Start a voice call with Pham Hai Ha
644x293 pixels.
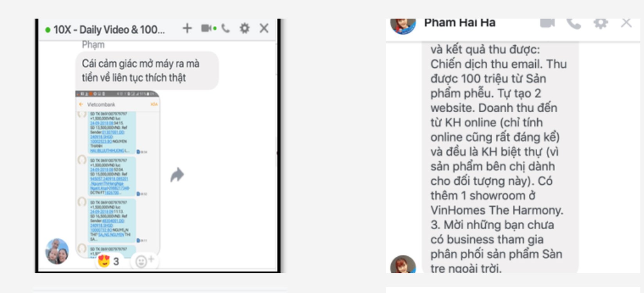tap(574, 23)
